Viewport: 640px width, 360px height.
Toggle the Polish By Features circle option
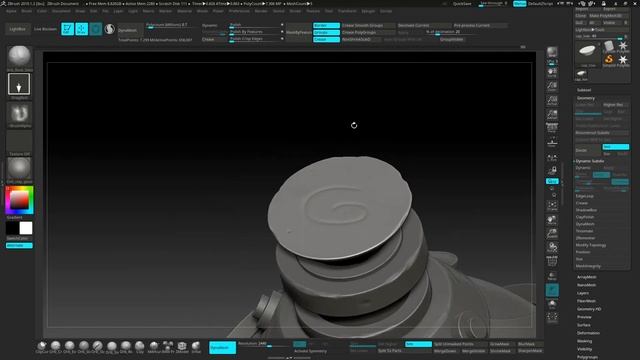(282, 32)
